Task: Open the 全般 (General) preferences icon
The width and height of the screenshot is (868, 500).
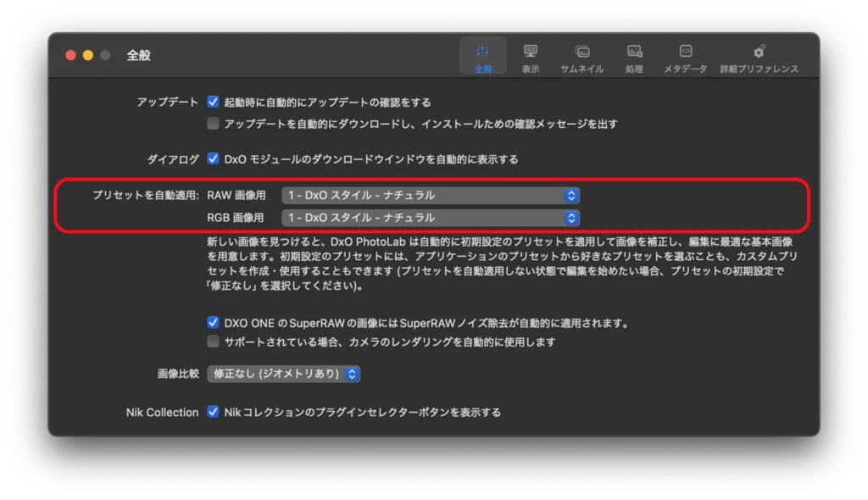Action: (x=482, y=52)
